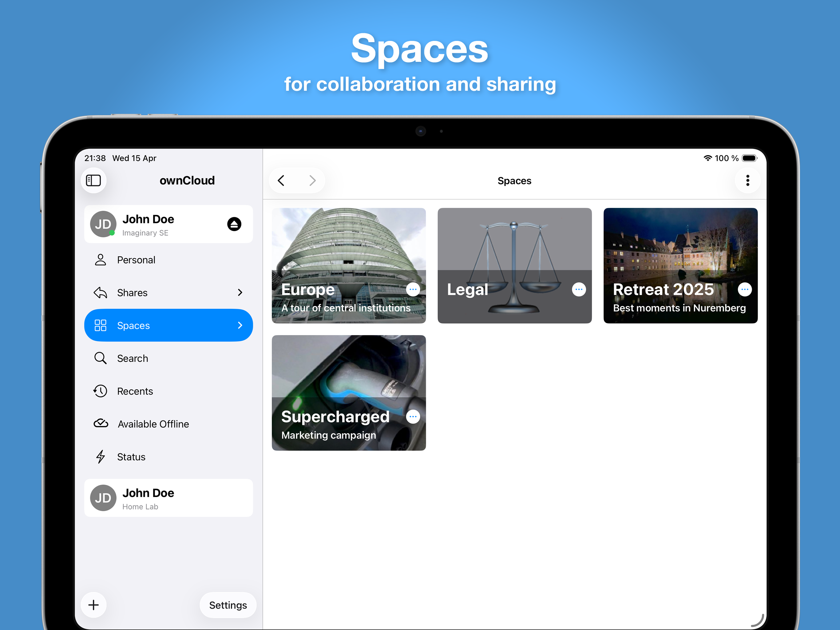Click the Shares arrow icon
The image size is (840, 630).
coord(101,293)
